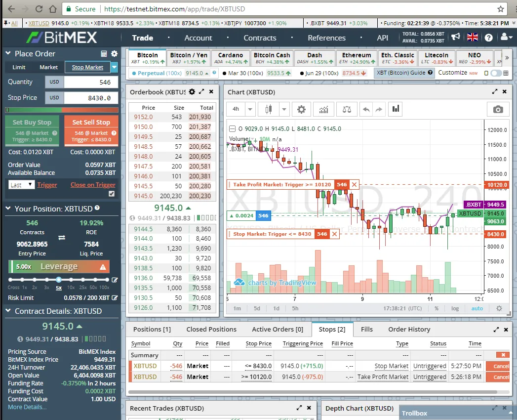Expand the Orderbook panel to fullscreen
The width and height of the screenshot is (517, 420).
pyautogui.click(x=201, y=92)
